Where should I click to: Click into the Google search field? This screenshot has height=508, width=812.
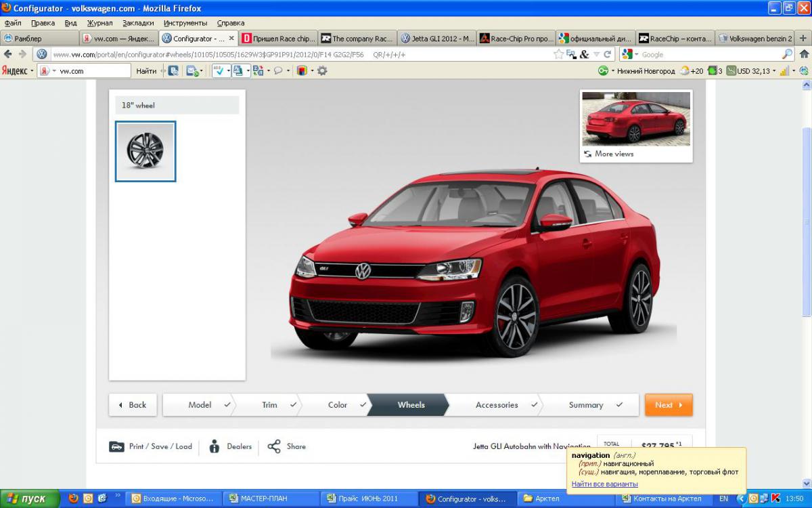click(709, 54)
